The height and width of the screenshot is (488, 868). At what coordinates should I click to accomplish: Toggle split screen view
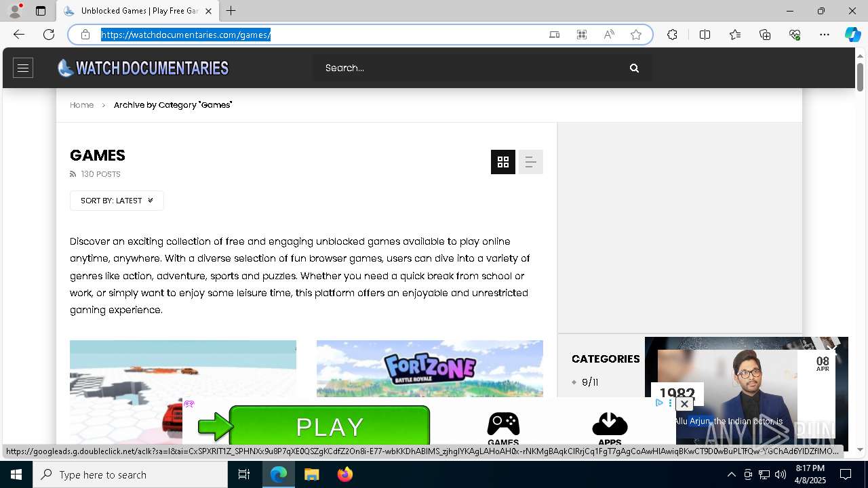point(705,35)
